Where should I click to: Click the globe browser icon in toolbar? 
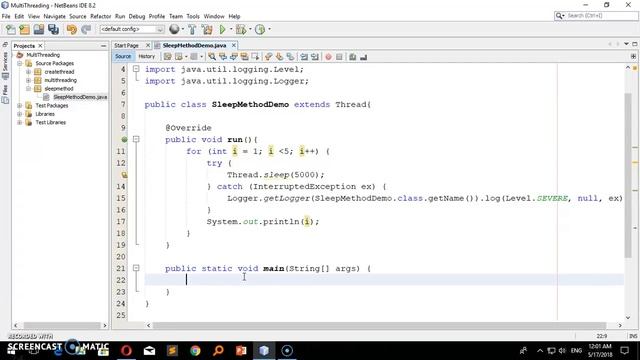pos(174,29)
